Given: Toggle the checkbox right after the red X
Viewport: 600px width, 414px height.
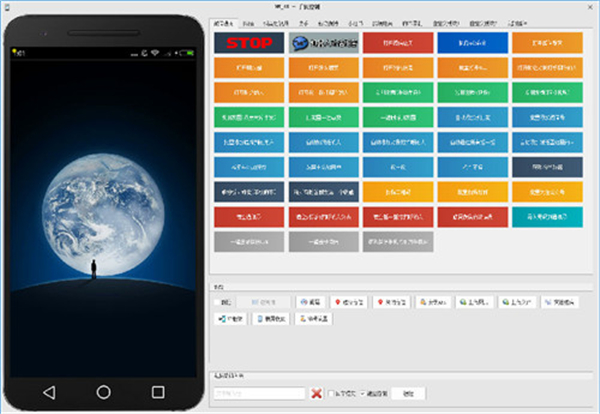Looking at the screenshot, I should point(333,394).
